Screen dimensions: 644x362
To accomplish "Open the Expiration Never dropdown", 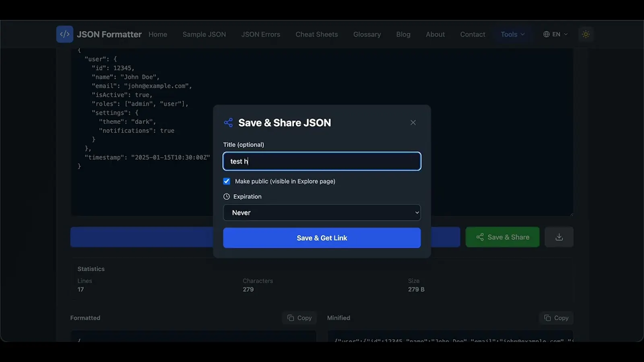I will pyautogui.click(x=322, y=212).
